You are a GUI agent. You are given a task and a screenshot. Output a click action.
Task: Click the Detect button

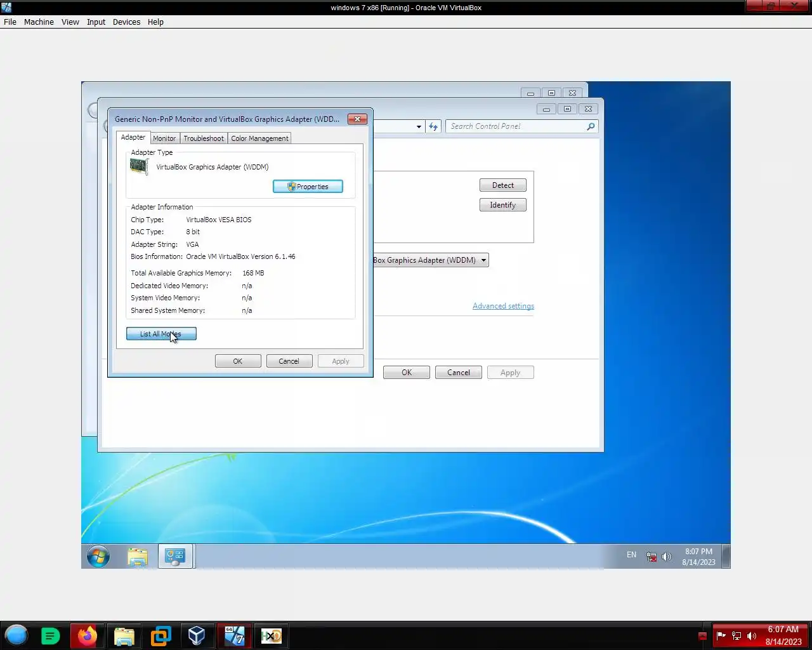tap(503, 185)
